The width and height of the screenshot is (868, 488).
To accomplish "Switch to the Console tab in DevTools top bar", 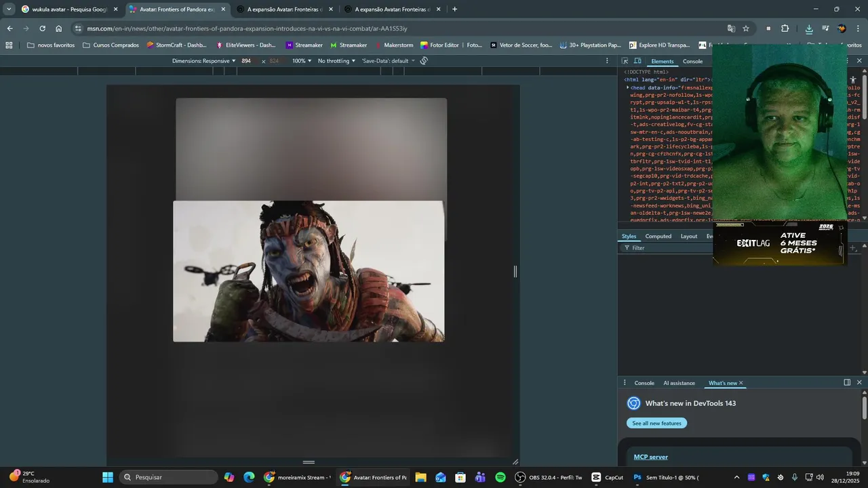I will point(692,62).
